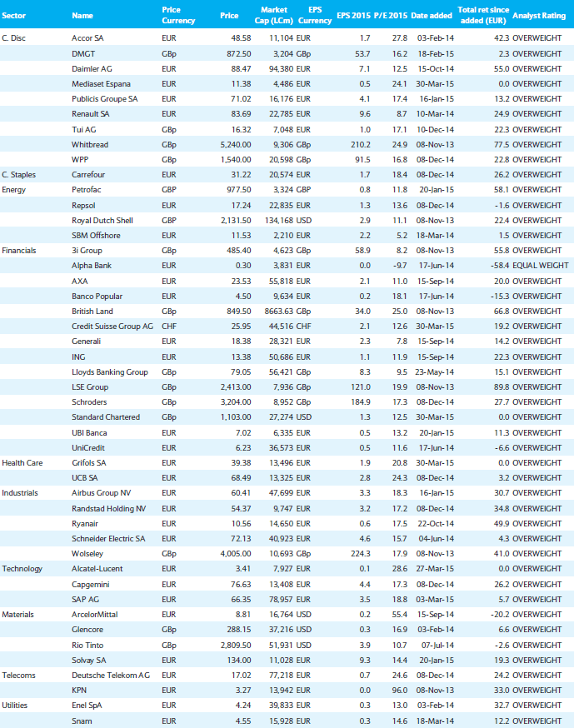The height and width of the screenshot is (728, 574).
Task: Click the 'Technology' sector label
Action: point(22,569)
